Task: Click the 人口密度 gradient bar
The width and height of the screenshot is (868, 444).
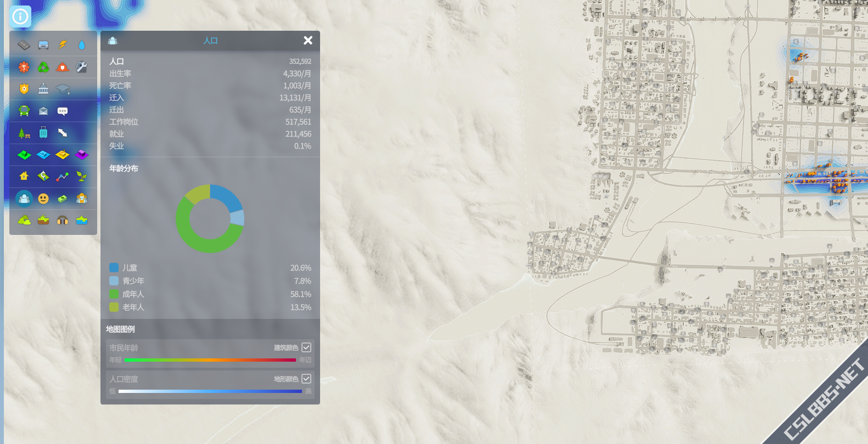Action: point(210,391)
